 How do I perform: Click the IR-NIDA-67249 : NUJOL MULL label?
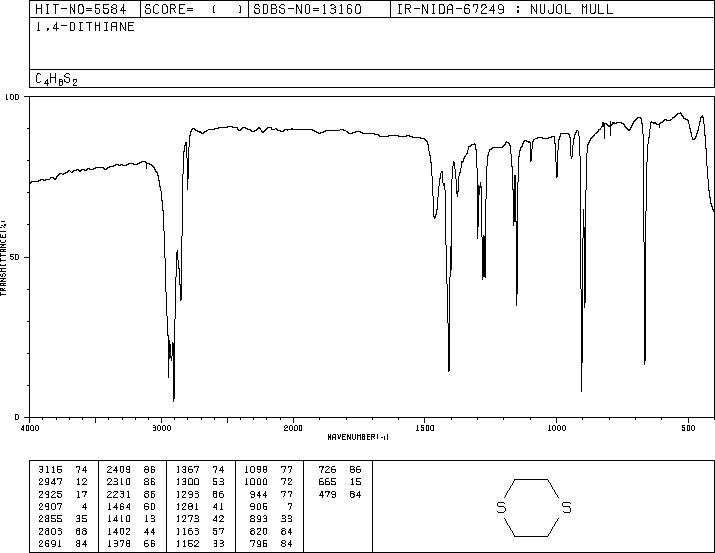tap(505, 9)
